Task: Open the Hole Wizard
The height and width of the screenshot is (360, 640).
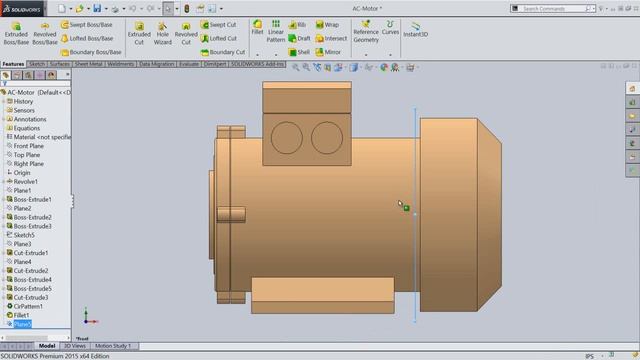Action: tap(162, 33)
